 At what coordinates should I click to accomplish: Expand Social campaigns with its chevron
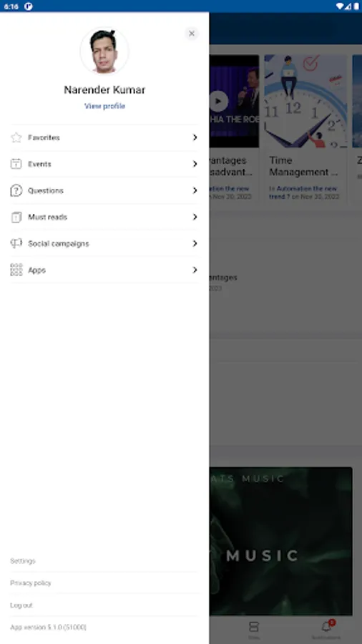pos(195,243)
